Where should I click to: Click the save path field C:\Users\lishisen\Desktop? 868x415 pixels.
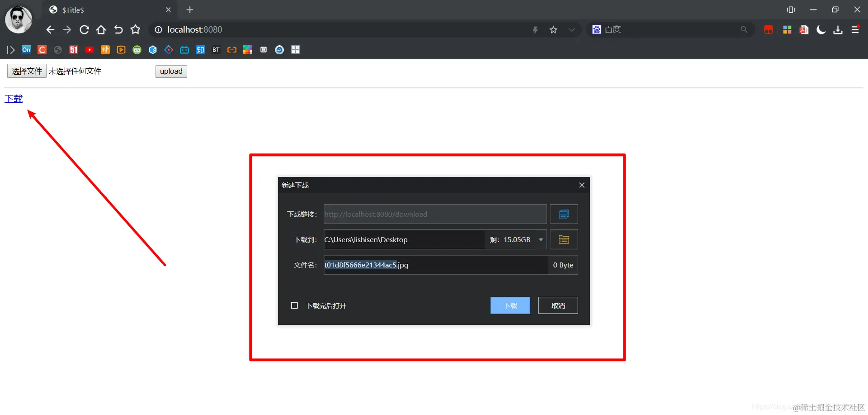tap(404, 239)
